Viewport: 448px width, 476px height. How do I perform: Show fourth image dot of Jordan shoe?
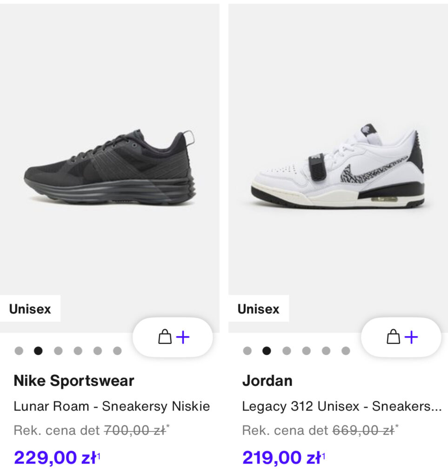(x=307, y=351)
